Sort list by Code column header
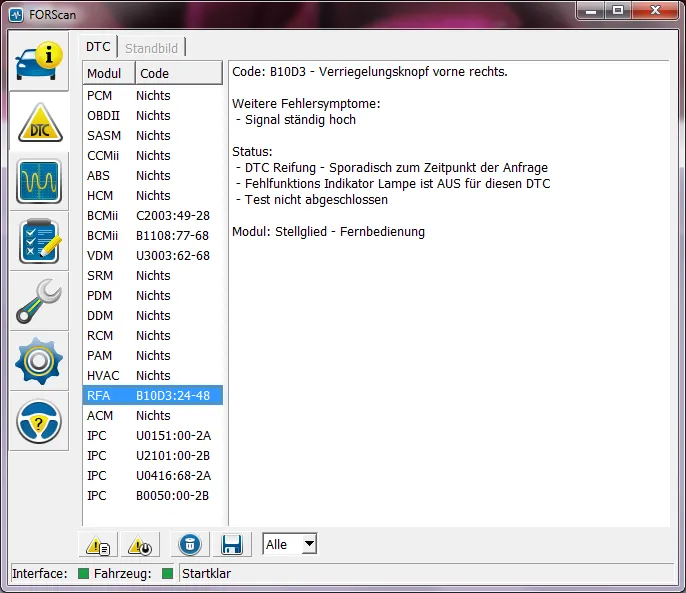This screenshot has width=686, height=593. click(178, 73)
